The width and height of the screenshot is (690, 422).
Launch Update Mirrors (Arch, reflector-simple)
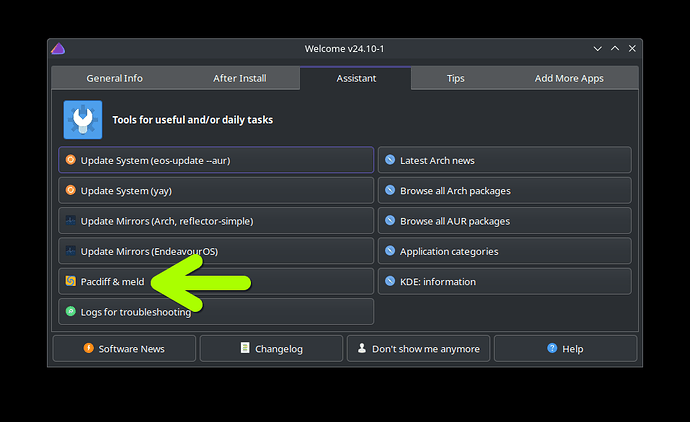pyautogui.click(x=216, y=221)
